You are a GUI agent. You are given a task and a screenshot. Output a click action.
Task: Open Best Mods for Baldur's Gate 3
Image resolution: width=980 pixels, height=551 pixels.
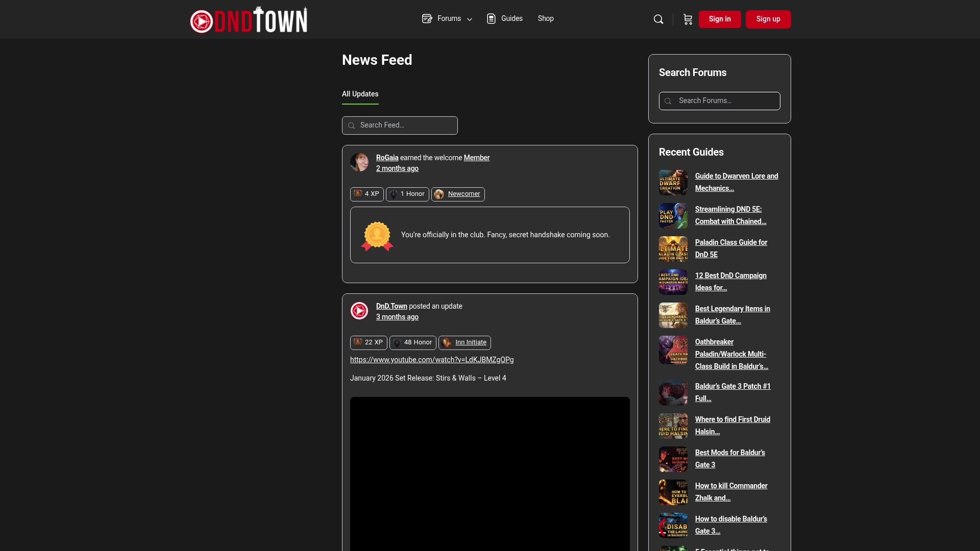tap(730, 459)
